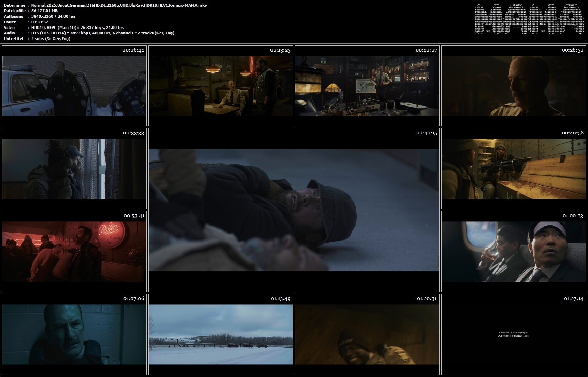Open the credits frame at 01:27:14
This screenshot has width=588, height=377.
513,334
